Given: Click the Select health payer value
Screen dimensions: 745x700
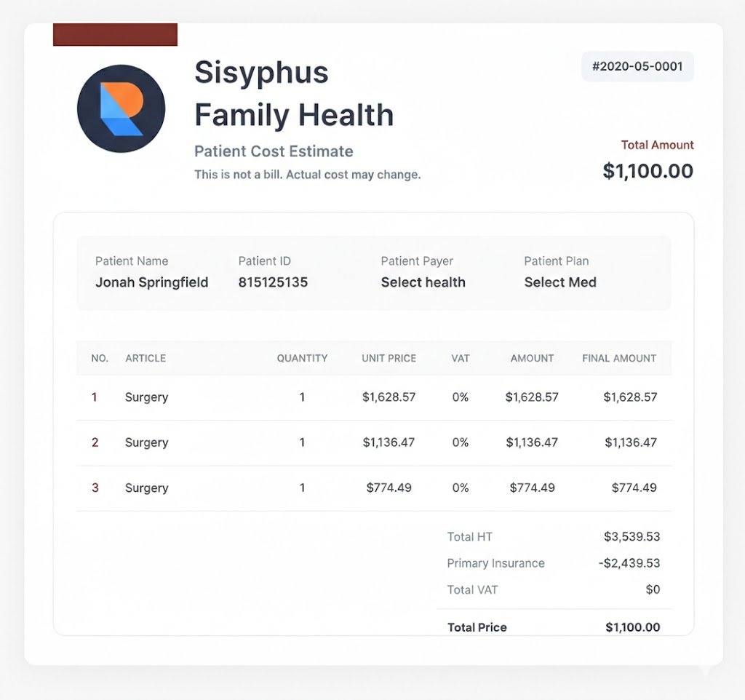Looking at the screenshot, I should click(x=423, y=282).
